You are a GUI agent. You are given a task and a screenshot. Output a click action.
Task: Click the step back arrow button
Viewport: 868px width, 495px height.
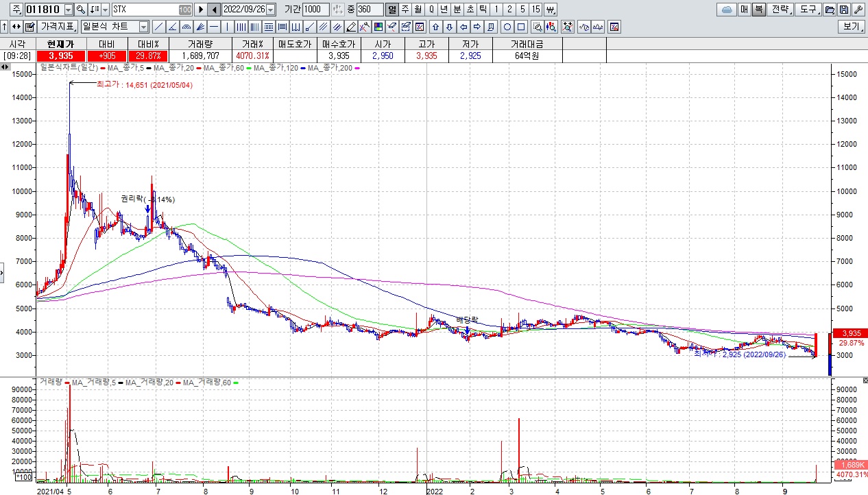point(214,10)
